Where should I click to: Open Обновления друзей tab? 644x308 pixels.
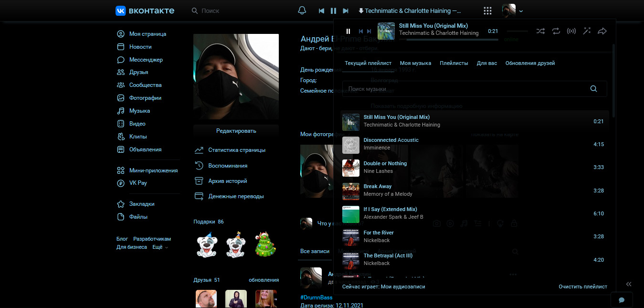click(x=530, y=63)
